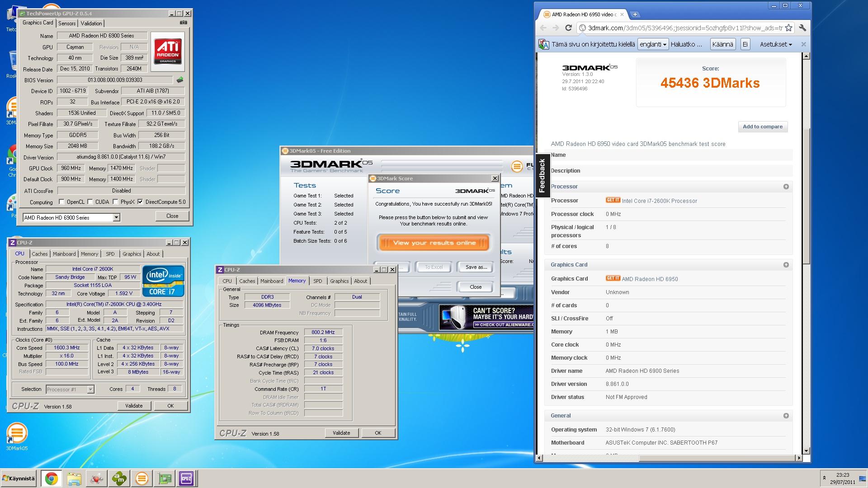Open the 3DMark05 desktop shortcut
Image resolution: width=868 pixels, height=488 pixels.
(x=17, y=436)
